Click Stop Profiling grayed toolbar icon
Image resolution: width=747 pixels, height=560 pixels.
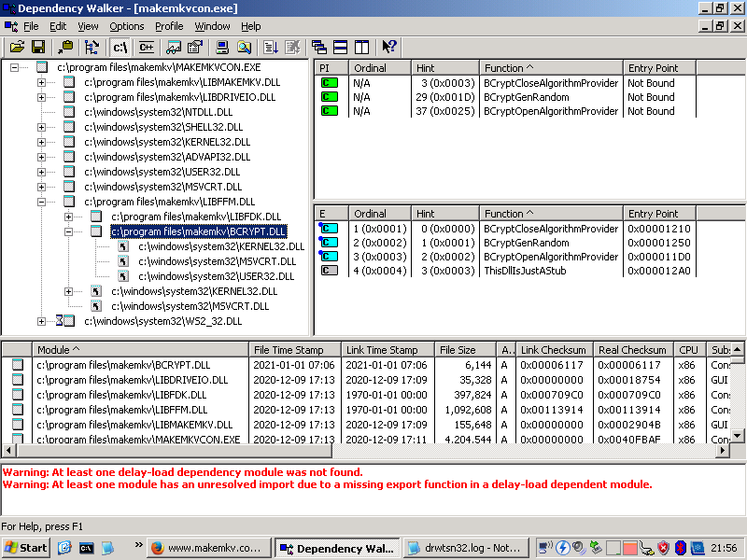[x=292, y=48]
